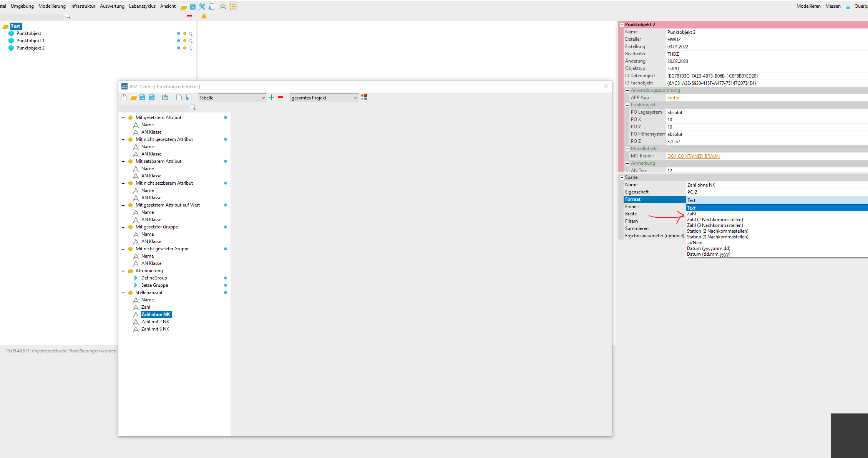Image resolution: width=868 pixels, height=458 pixels.
Task: Click yellow open folder icon in BIM-Center
Action: coord(133,98)
